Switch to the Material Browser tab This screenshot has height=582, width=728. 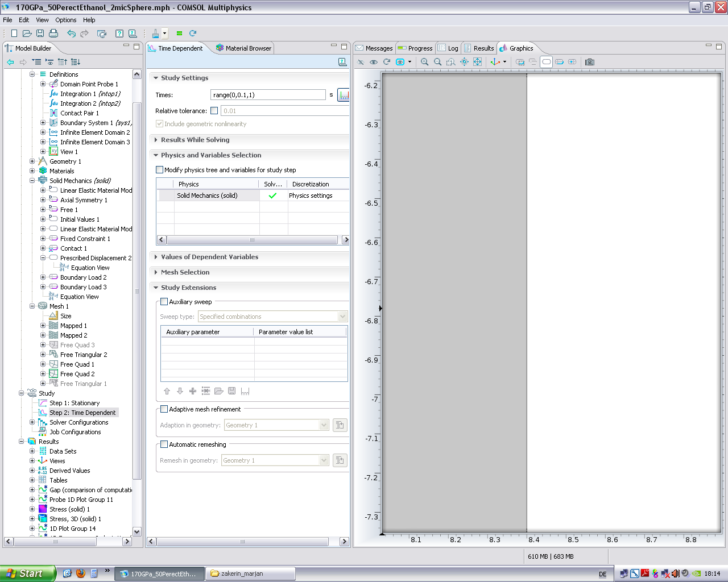tap(243, 48)
